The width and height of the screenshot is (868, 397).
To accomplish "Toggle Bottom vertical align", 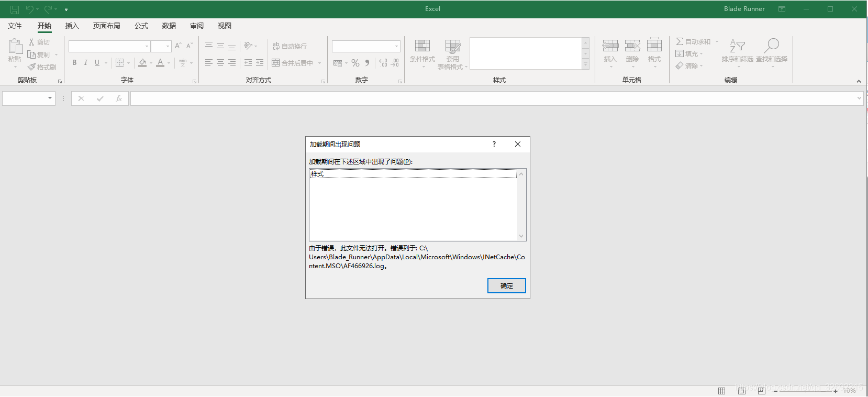I will point(231,46).
